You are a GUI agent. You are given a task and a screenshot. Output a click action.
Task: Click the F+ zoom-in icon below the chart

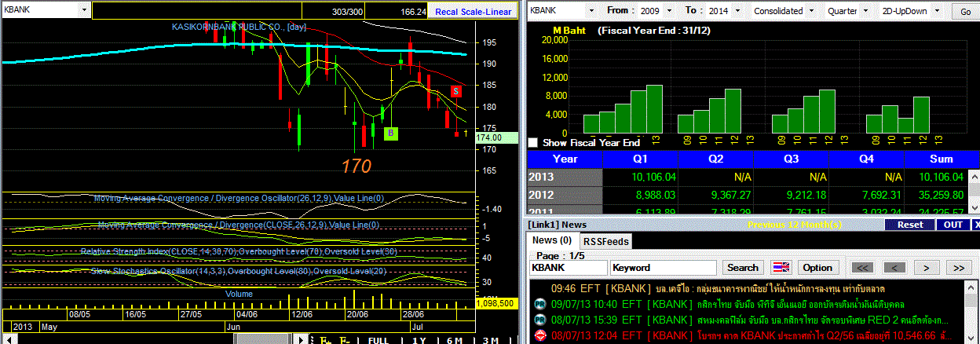[x=326, y=340]
